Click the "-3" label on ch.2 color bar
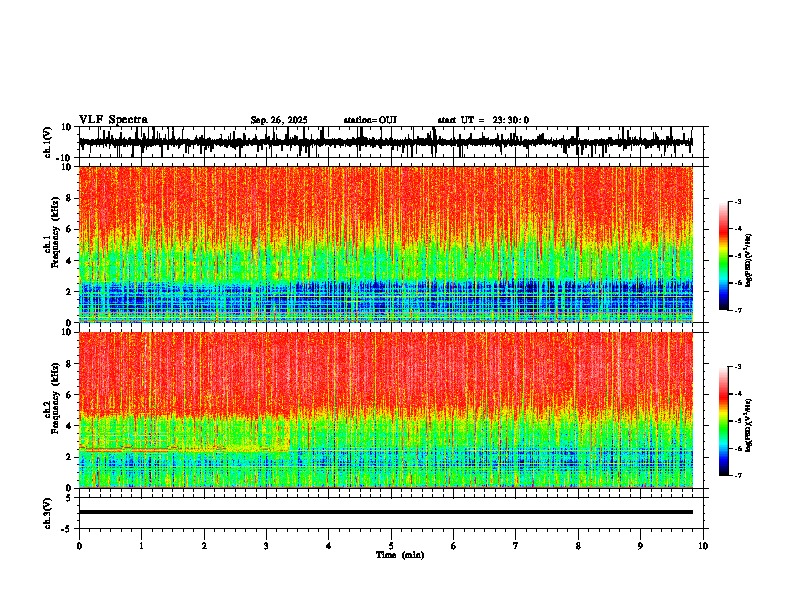Viewport: 792px width, 612px height. tap(738, 367)
